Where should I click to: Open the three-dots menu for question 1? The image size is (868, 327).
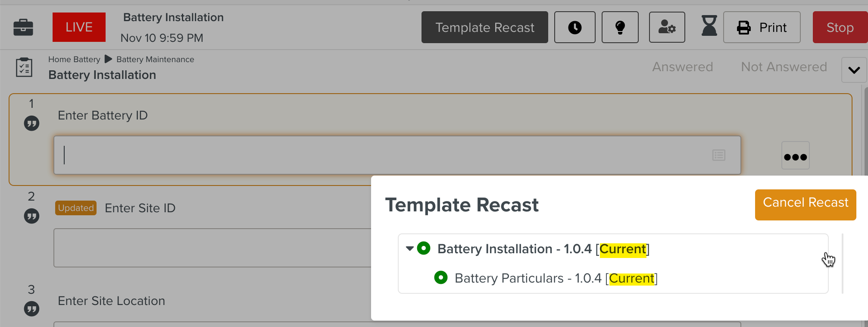pos(795,156)
